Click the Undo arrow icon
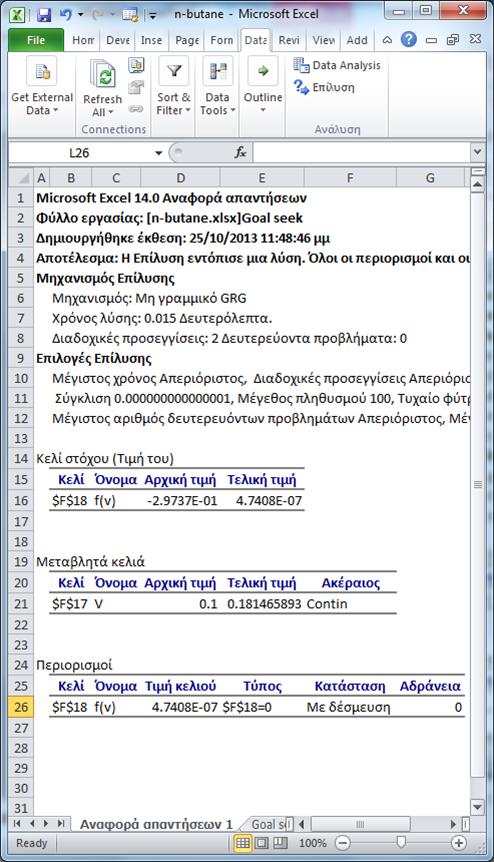The width and height of the screenshot is (494, 862). [x=66, y=14]
